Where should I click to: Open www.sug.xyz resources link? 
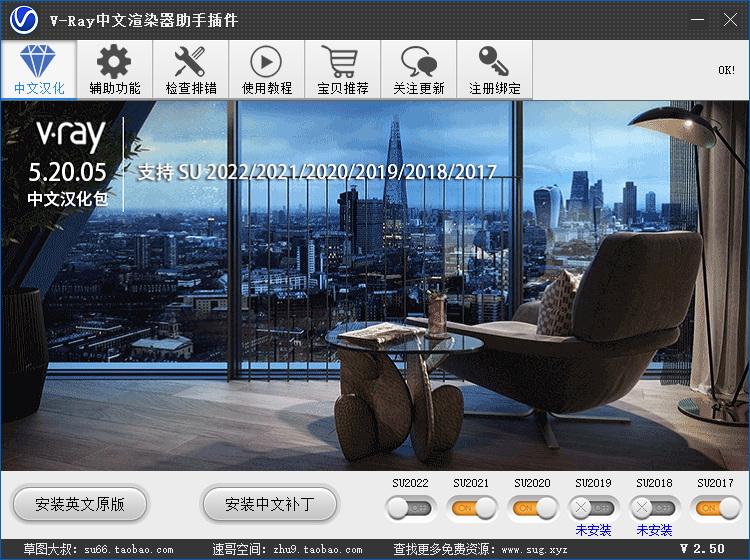pos(534,549)
